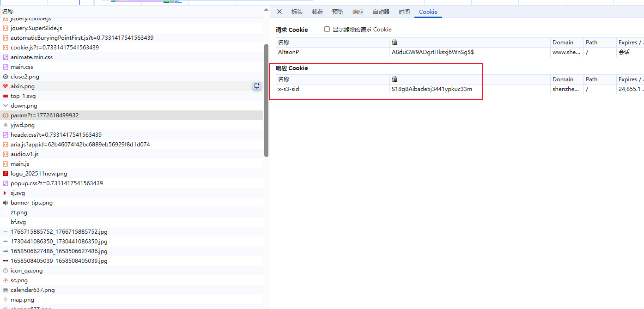Close the request details panel
Screen dimensions: 644x309
(279, 12)
